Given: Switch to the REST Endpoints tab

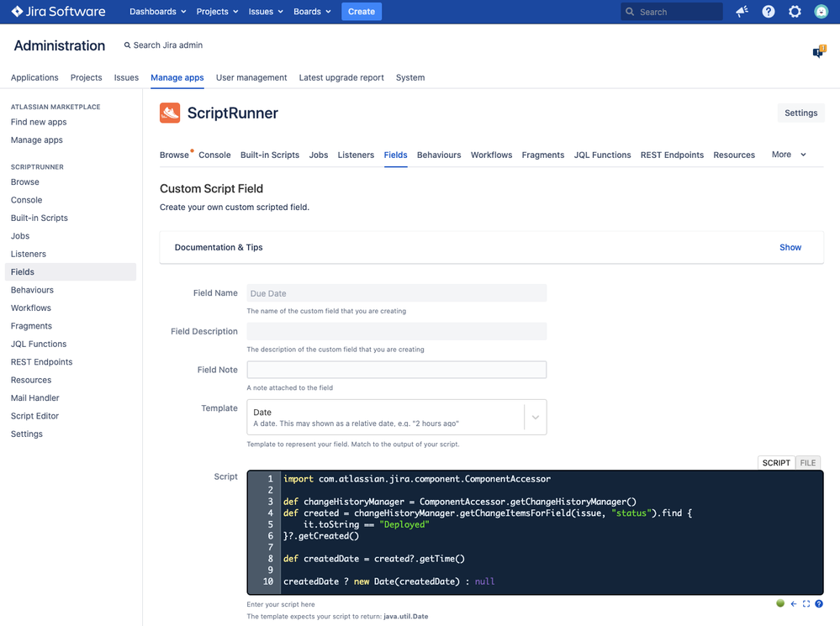Looking at the screenshot, I should click(x=672, y=155).
